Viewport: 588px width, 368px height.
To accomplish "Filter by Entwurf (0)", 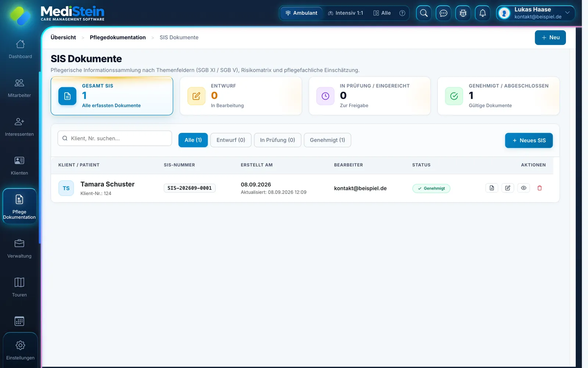I will coord(231,140).
